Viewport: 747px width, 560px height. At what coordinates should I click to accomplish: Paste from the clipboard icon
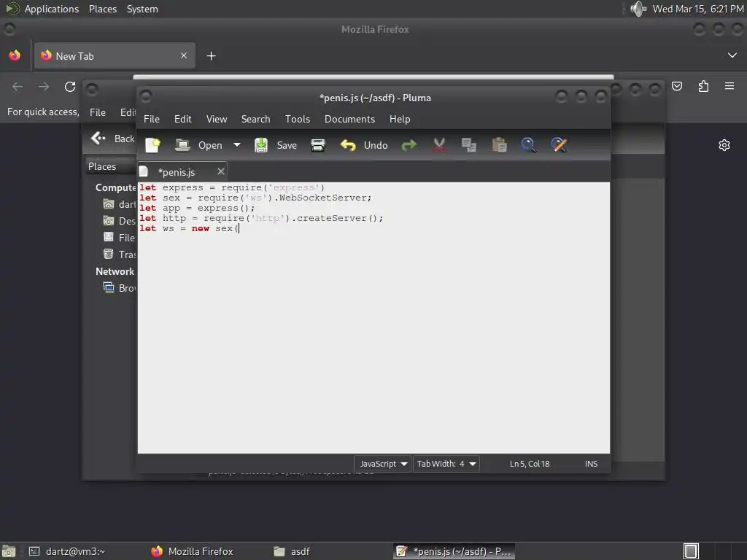pos(499,145)
